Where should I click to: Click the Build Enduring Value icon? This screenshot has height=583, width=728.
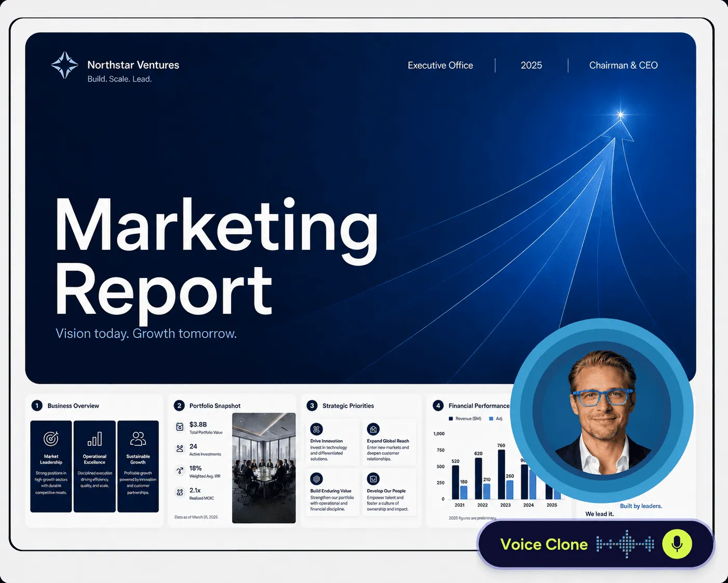point(316,479)
